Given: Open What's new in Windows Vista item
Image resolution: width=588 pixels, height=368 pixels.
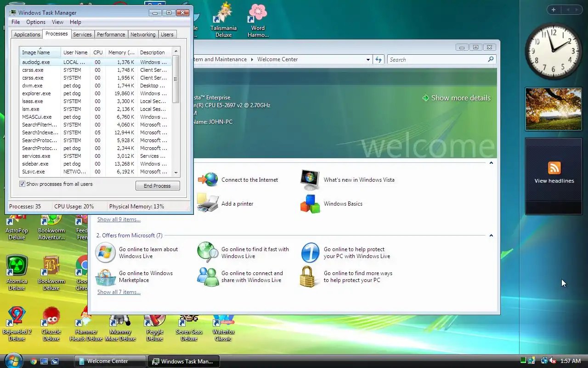Looking at the screenshot, I should (x=348, y=180).
